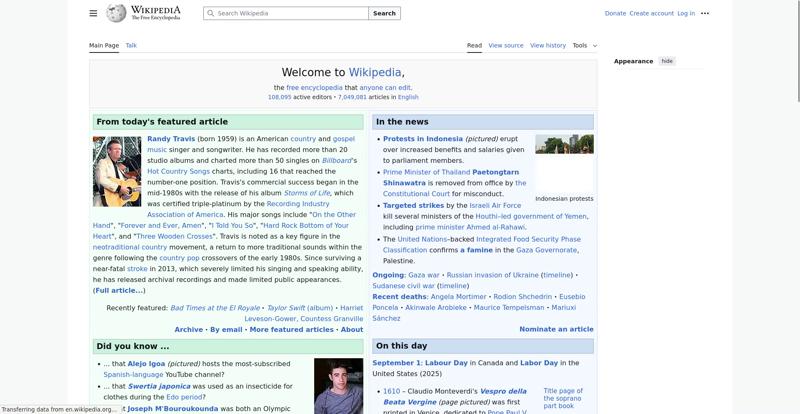Open the Three Wooden Crosses song link
The image size is (800, 414).
[x=174, y=236]
